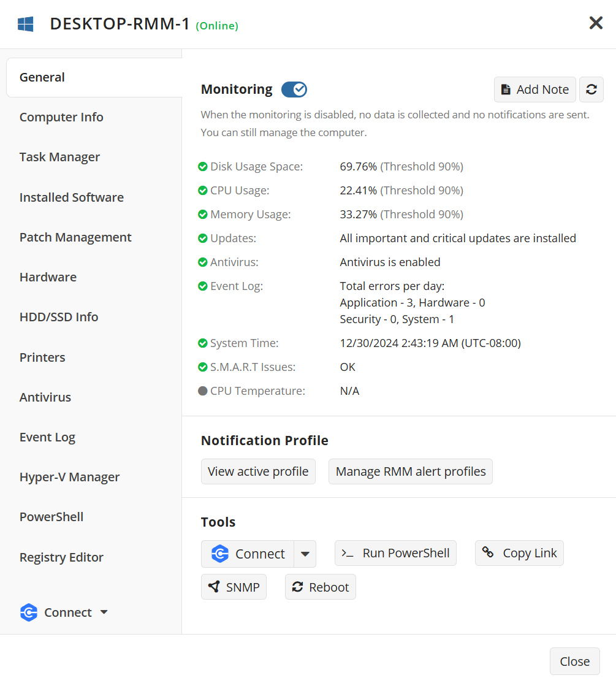Launch Run PowerShell from the Tools section
Viewport: 616px width, 683px height.
(395, 553)
